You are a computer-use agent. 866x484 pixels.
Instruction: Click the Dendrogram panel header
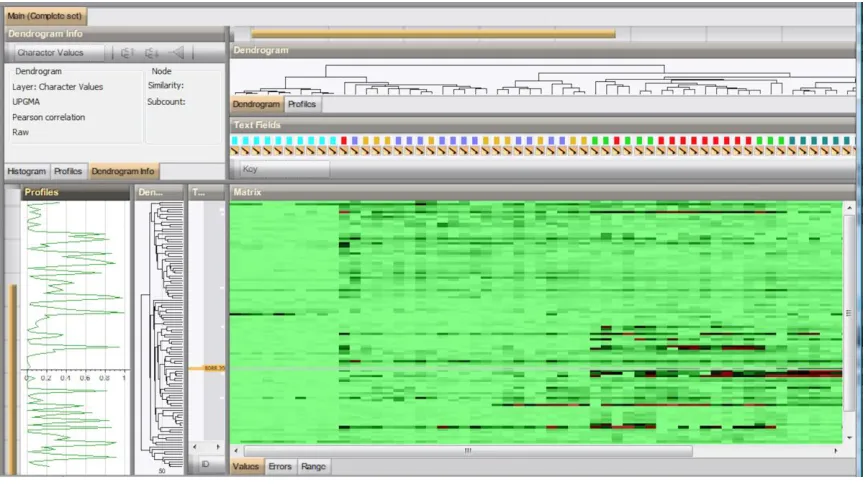coord(542,50)
